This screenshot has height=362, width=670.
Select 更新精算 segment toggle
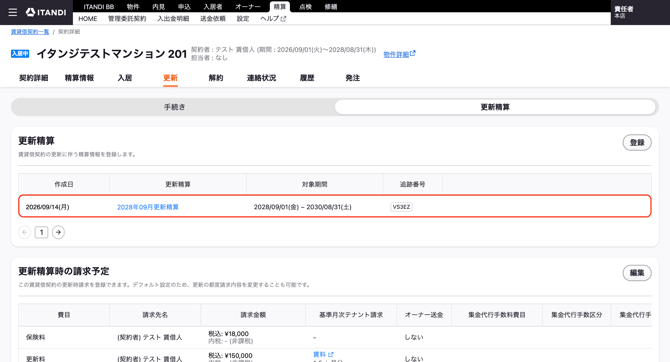495,107
